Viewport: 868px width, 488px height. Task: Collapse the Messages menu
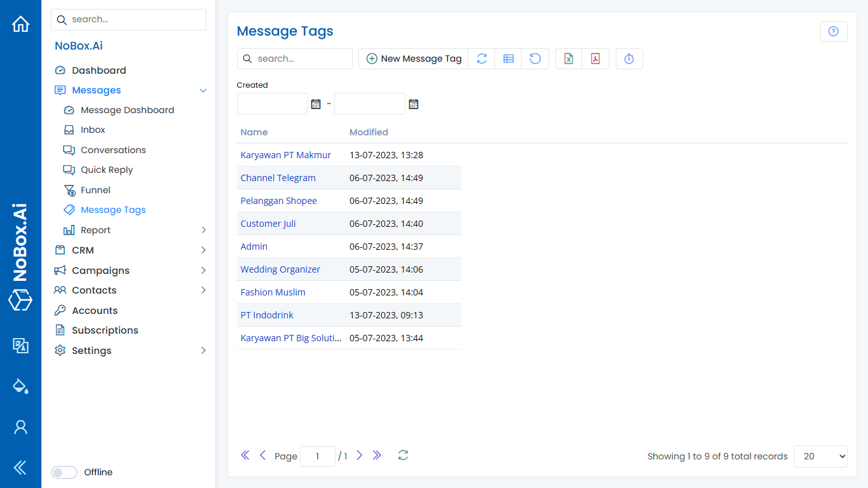203,90
